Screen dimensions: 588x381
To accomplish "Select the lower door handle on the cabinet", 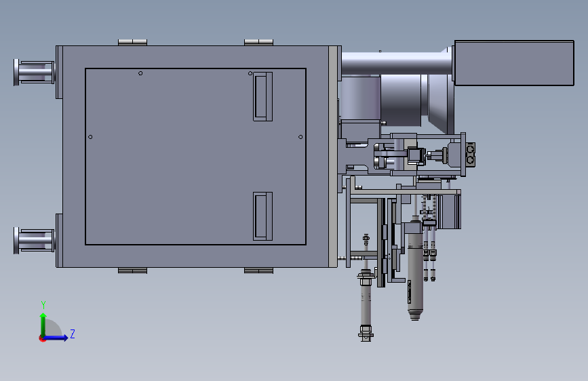I will pos(263,216).
